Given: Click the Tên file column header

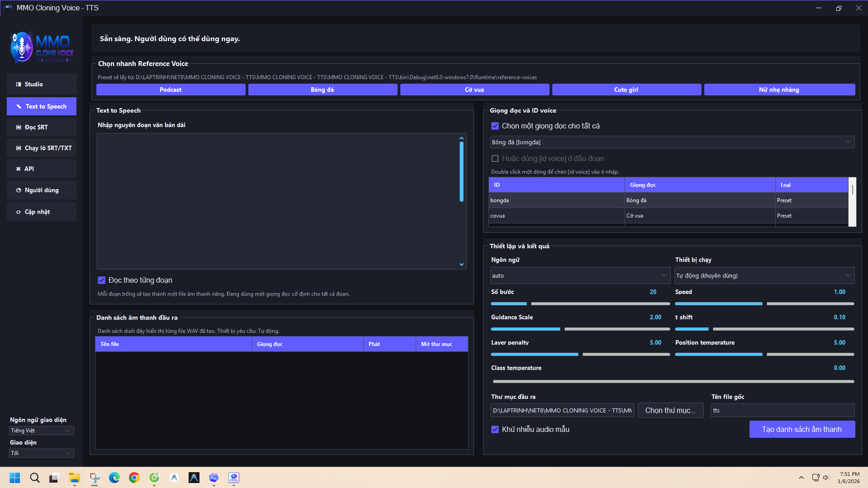Looking at the screenshot, I should 174,344.
